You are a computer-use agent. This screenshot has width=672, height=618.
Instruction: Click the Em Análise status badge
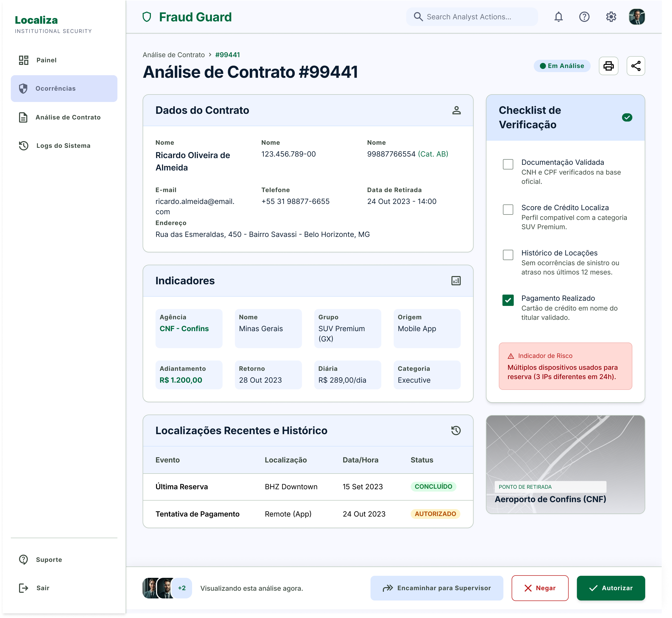(562, 66)
